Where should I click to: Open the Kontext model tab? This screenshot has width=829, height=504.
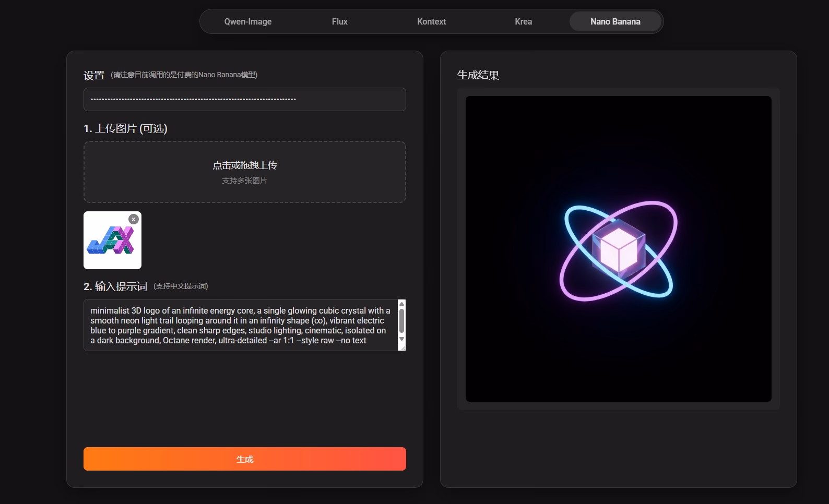pyautogui.click(x=431, y=22)
